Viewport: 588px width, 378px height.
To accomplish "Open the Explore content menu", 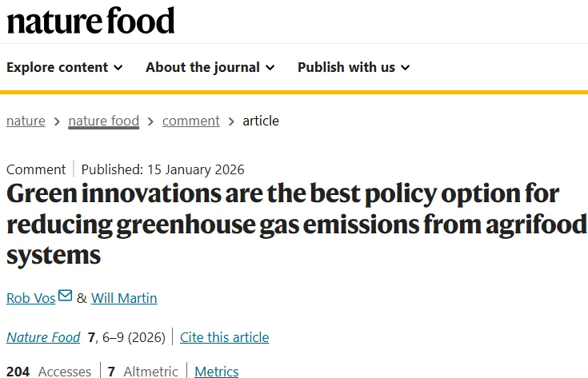I will (x=58, y=67).
